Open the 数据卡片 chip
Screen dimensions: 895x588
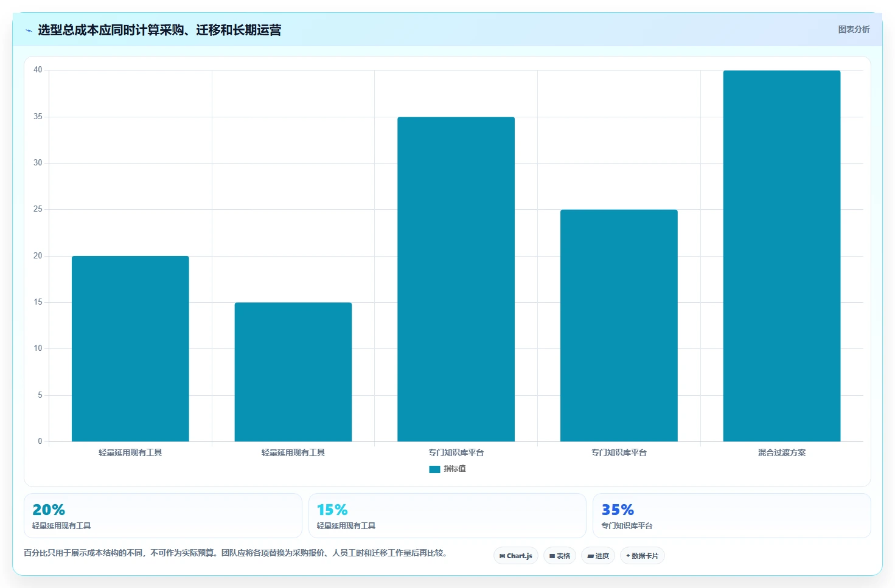pos(642,556)
